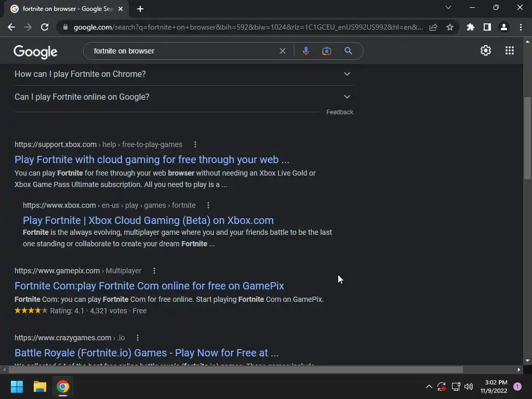Click the www.gamepix.com URL breadcrumb
Screen dimensions: 532x399
(78, 271)
